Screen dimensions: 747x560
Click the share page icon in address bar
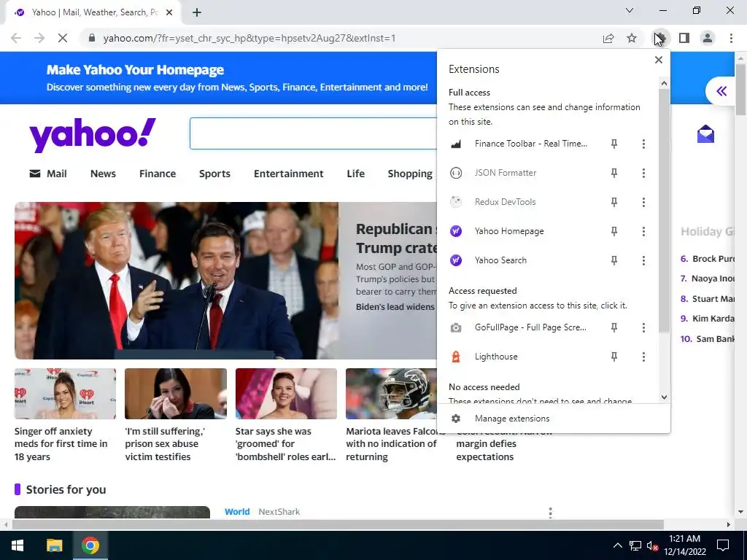(608, 38)
